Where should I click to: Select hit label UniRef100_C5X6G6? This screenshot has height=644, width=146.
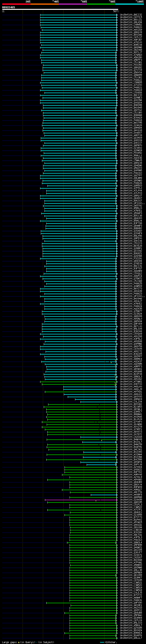(131, 93)
